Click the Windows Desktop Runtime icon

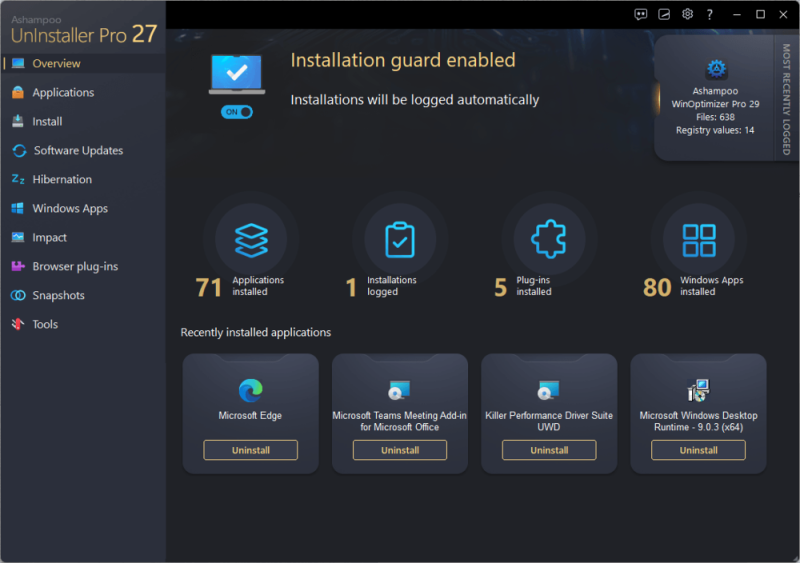(x=698, y=390)
